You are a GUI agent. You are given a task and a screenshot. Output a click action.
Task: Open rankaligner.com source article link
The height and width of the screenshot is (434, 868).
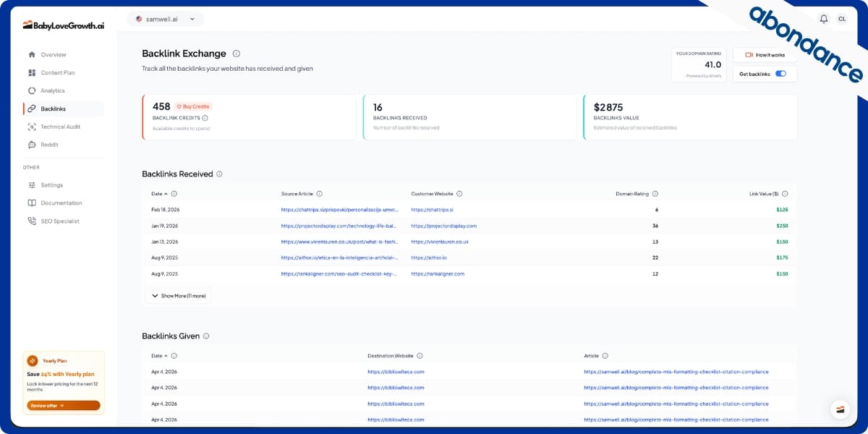[339, 274]
